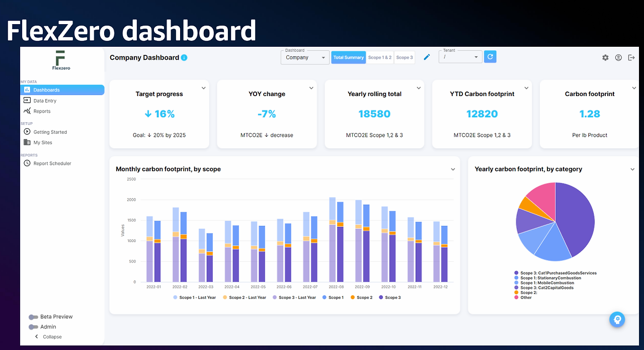644x350 pixels.
Task: Click the Scope 3: Cat2CapitalGoods legend label
Action: (x=547, y=288)
